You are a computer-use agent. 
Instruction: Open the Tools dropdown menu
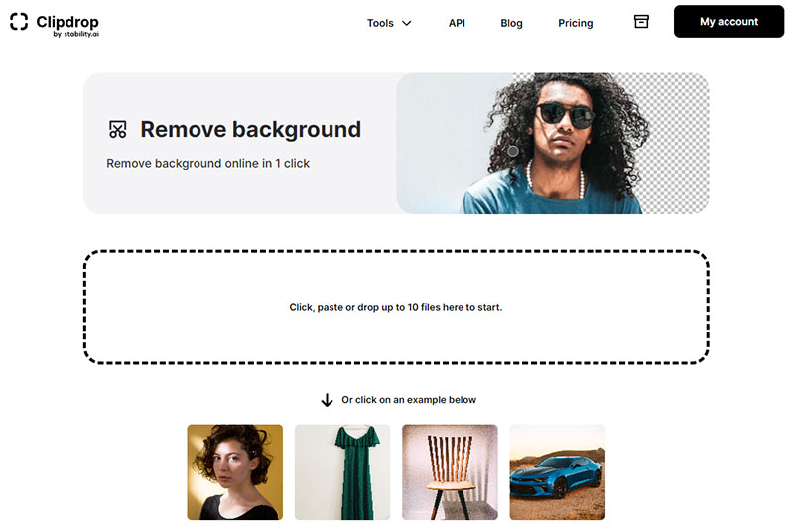tap(389, 23)
